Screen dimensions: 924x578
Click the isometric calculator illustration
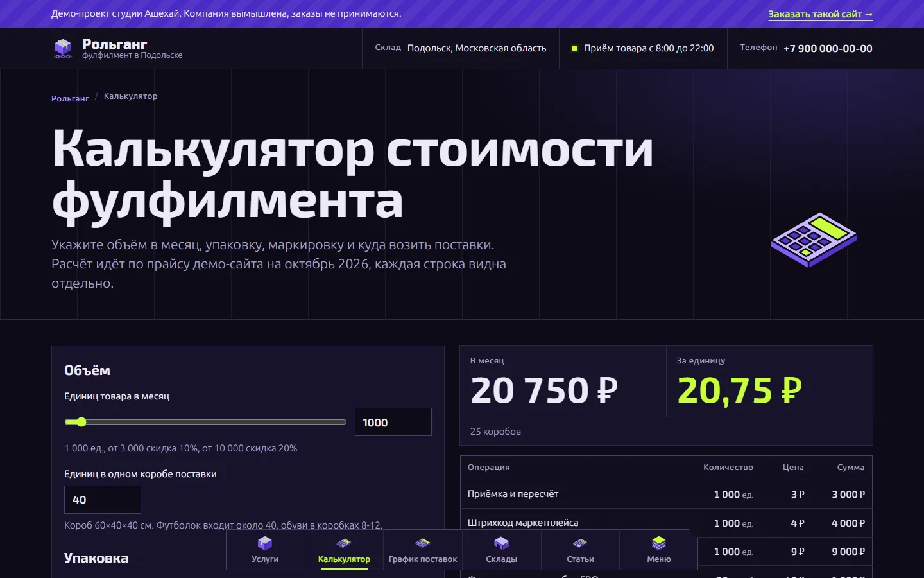tap(814, 240)
